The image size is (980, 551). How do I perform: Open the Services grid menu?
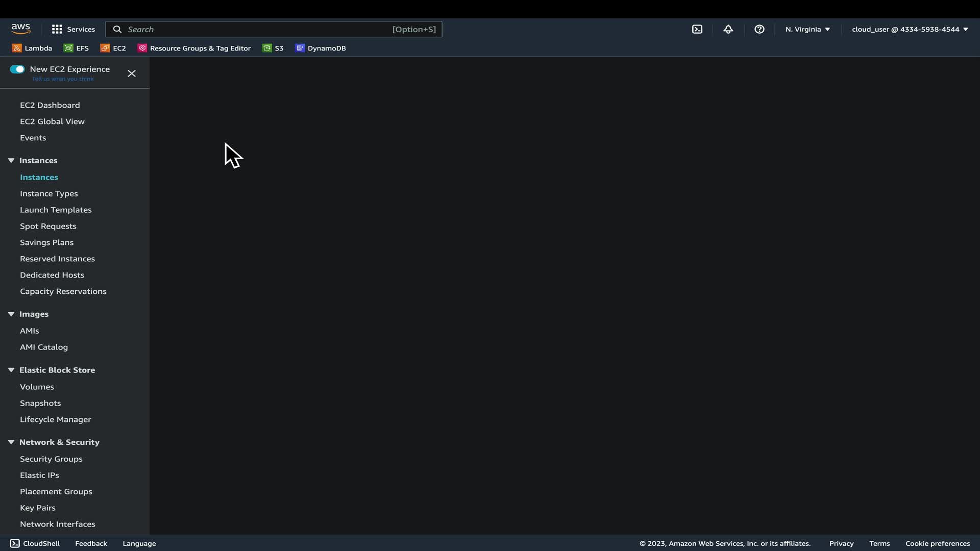(x=73, y=29)
